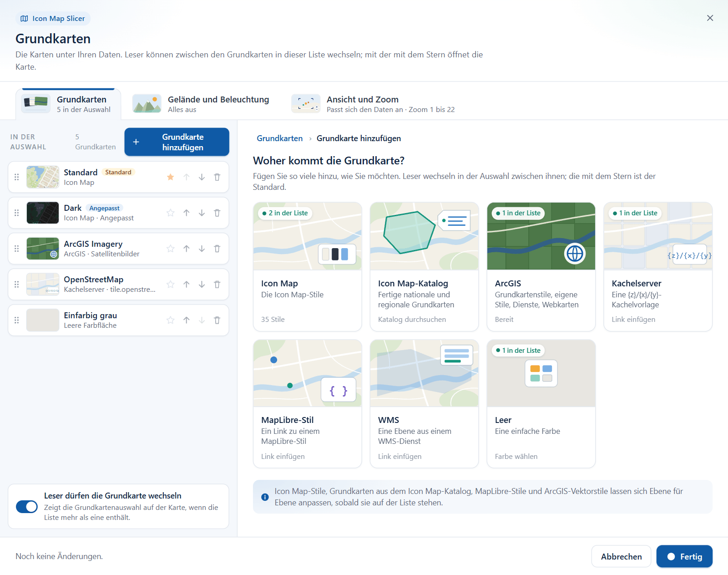
Task: Move Standard basemap up arrow
Action: click(x=187, y=177)
